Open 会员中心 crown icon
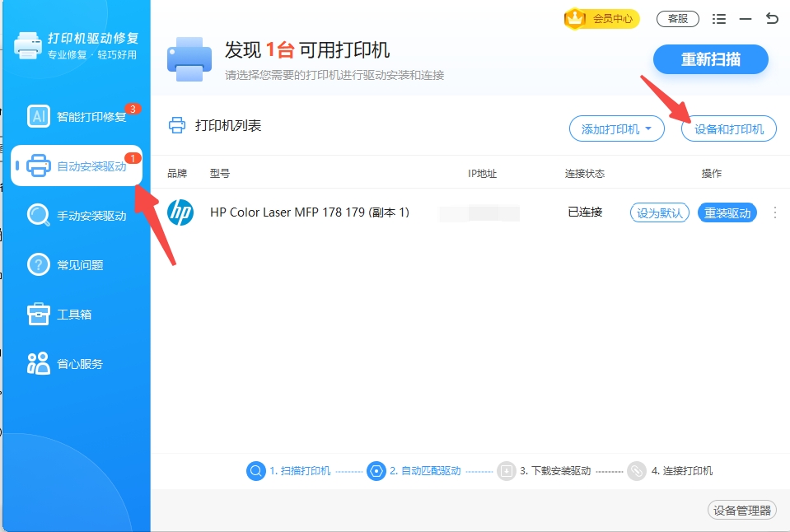Viewport: 790px width, 532px height. (577, 18)
